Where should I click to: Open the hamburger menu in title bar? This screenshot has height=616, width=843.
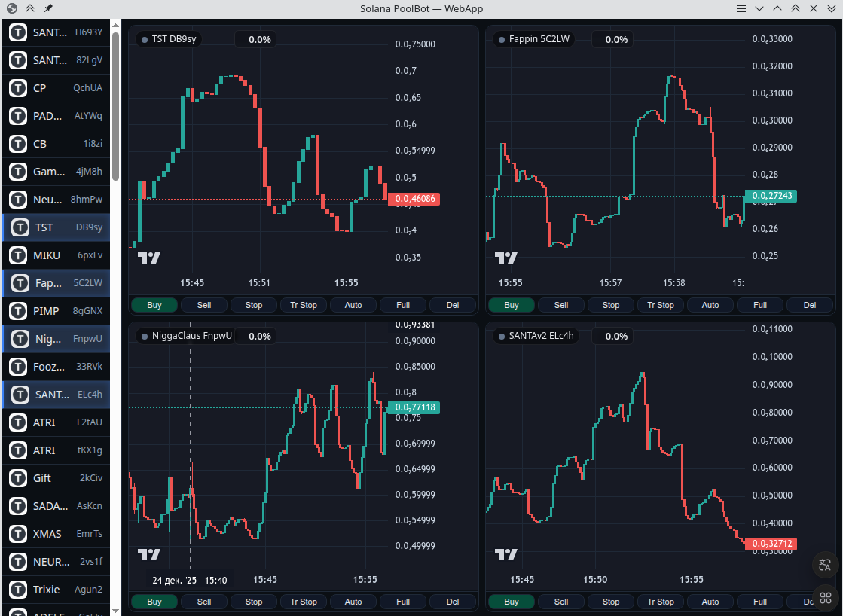[741, 8]
